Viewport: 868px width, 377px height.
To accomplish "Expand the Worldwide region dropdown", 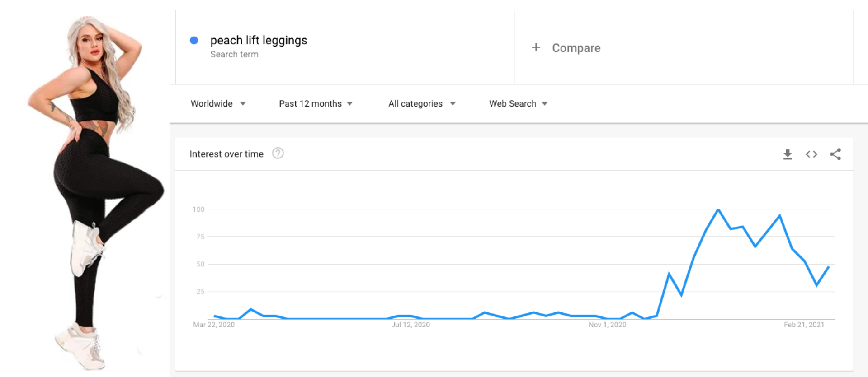I will tap(218, 104).
